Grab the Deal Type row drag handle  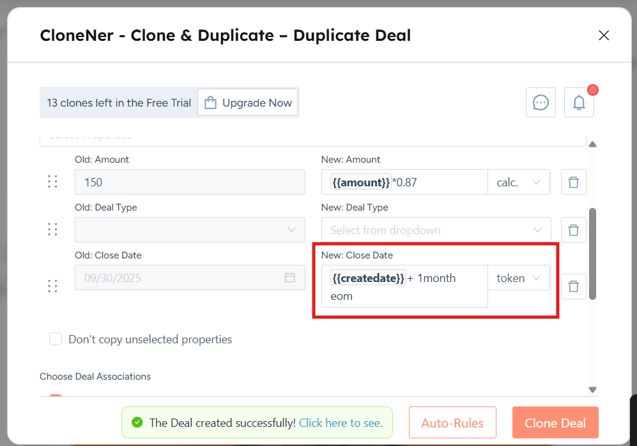(53, 230)
